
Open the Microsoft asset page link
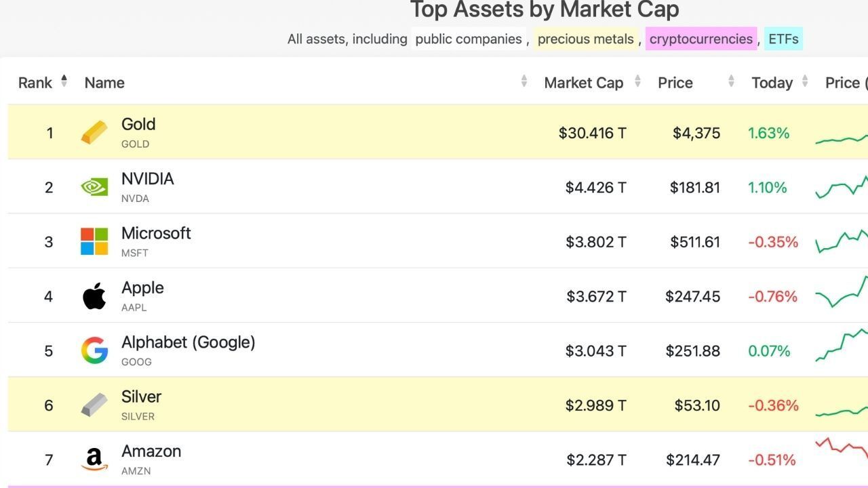(x=156, y=233)
